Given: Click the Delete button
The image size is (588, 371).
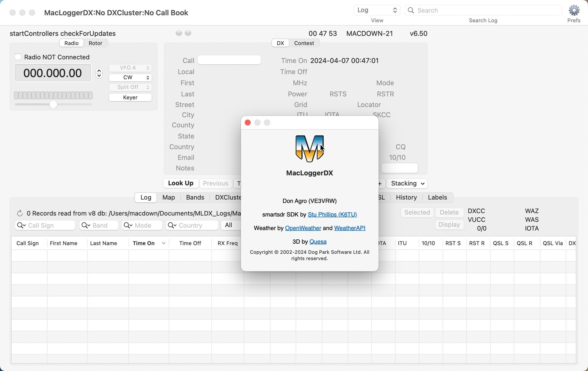Looking at the screenshot, I should (x=449, y=212).
